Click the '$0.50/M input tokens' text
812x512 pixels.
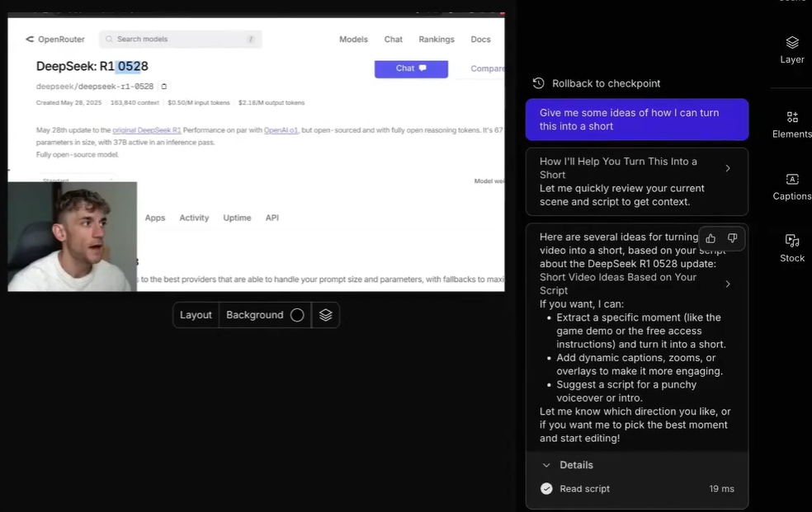coord(198,103)
